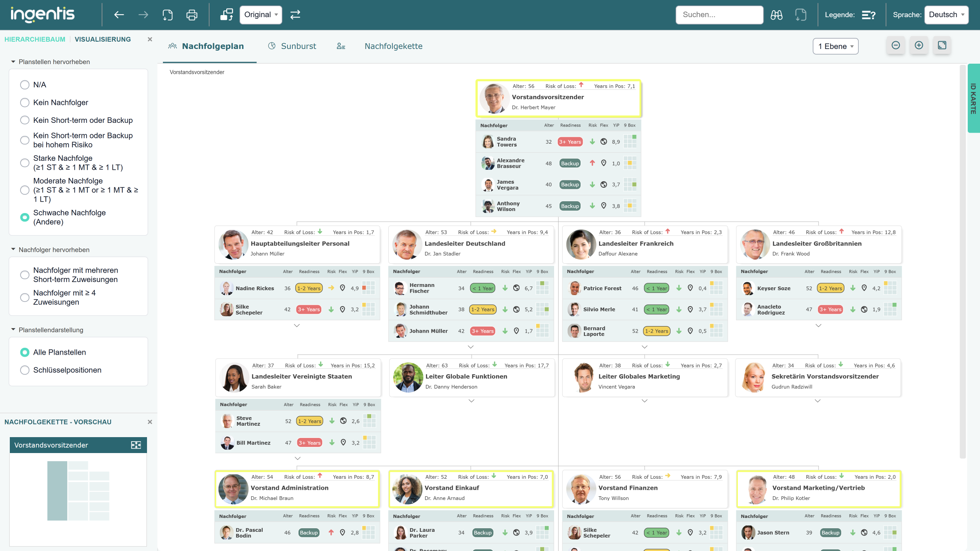This screenshot has width=980, height=551.
Task: Open the legend icon next to Legende
Action: [x=869, y=15]
